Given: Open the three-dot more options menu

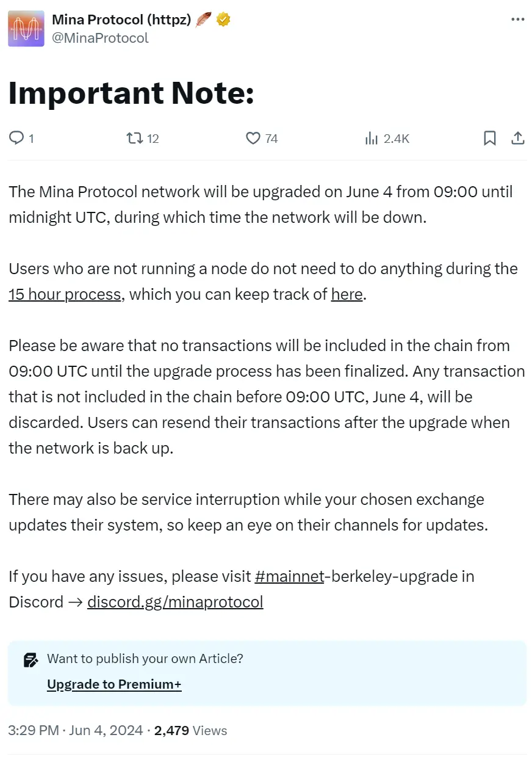Looking at the screenshot, I should click(x=517, y=20).
